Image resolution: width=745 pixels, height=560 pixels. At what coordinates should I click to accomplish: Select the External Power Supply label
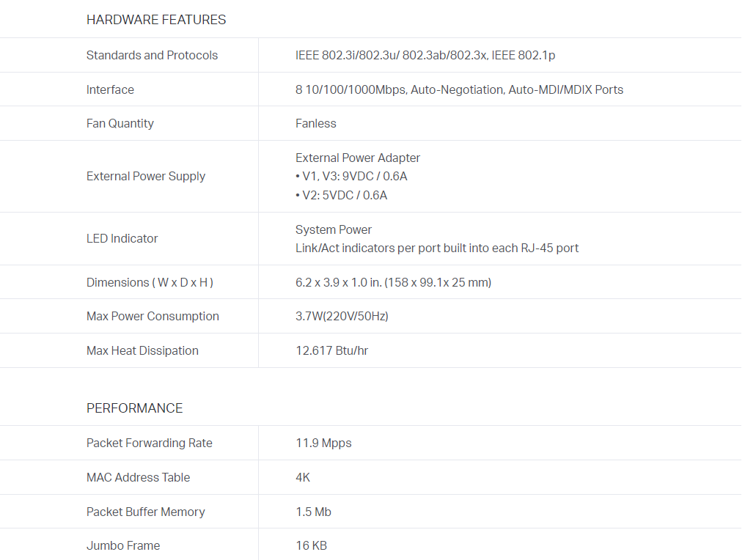point(145,177)
